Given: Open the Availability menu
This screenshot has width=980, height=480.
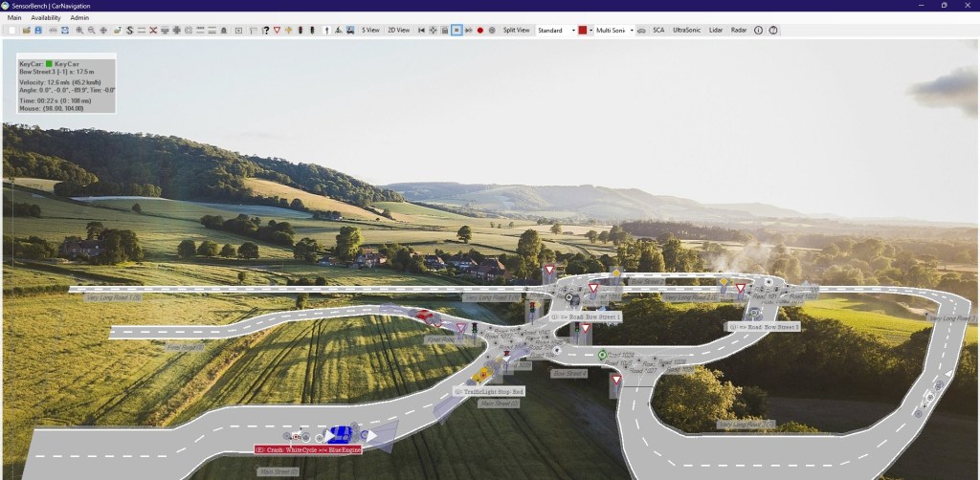Looking at the screenshot, I should (x=45, y=17).
